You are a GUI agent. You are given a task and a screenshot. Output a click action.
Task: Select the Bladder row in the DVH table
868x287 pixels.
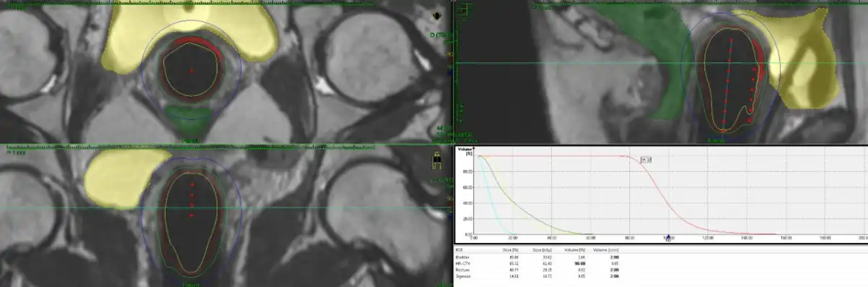pos(535,257)
